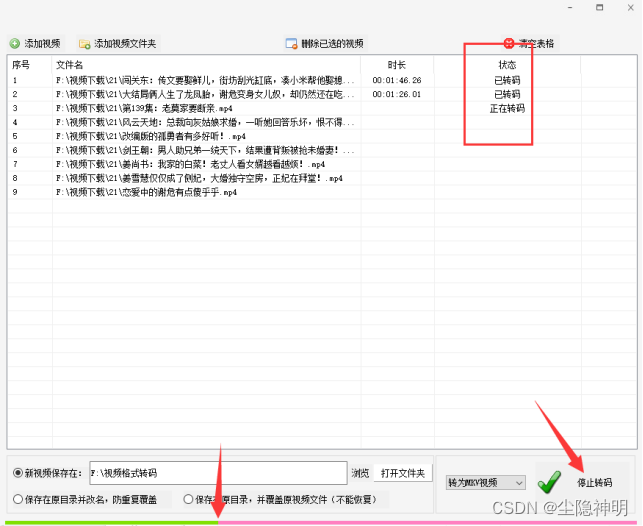Click 已转码 status in row 1
The height and width of the screenshot is (526, 643).
point(507,80)
